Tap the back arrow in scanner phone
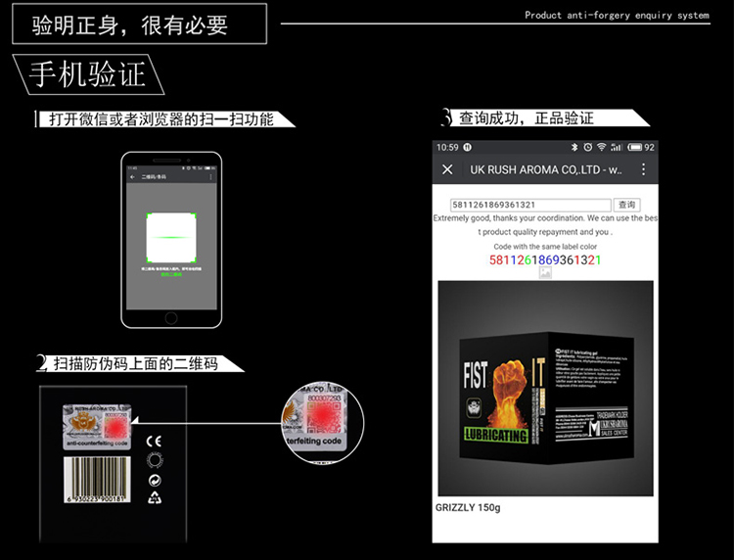Image resolution: width=734 pixels, height=560 pixels. point(132,177)
